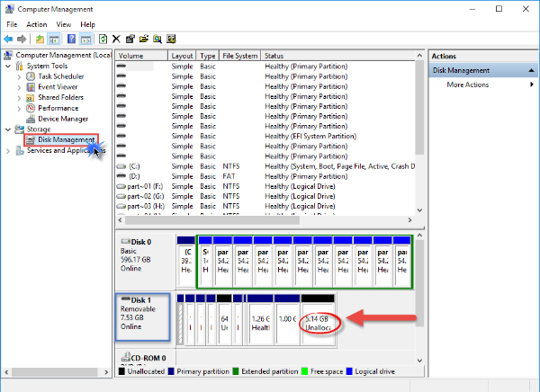540x392 pixels.
Task: Select Task Scheduler in the tree
Action: pyautogui.click(x=61, y=76)
